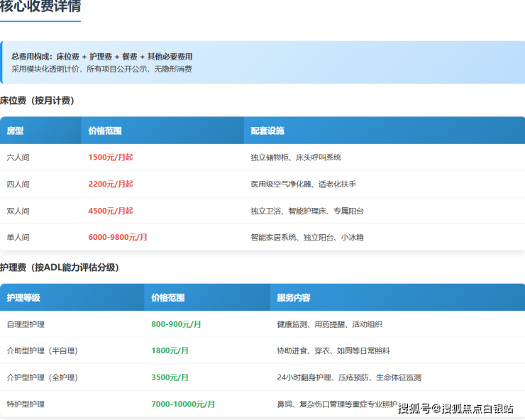Select the 单人间 room type cell

tap(18, 238)
